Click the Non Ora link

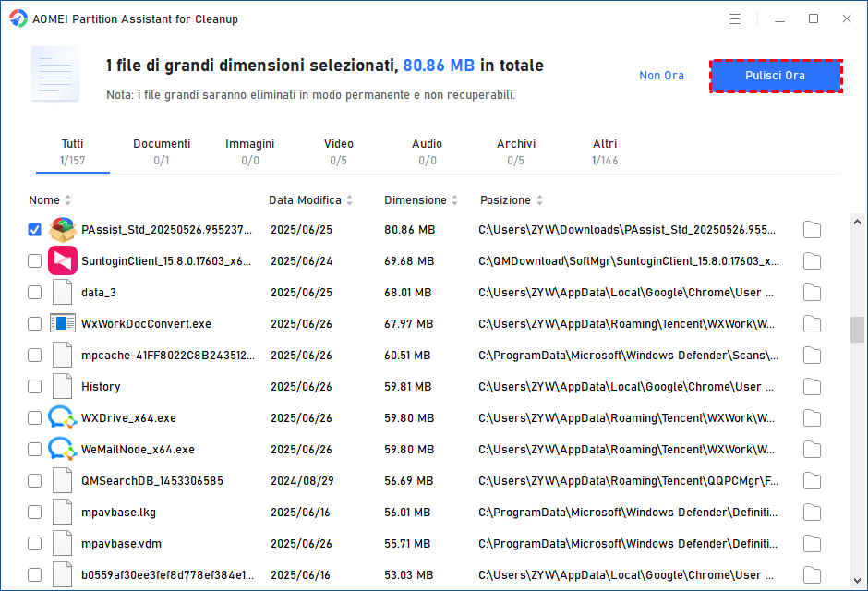coord(661,76)
